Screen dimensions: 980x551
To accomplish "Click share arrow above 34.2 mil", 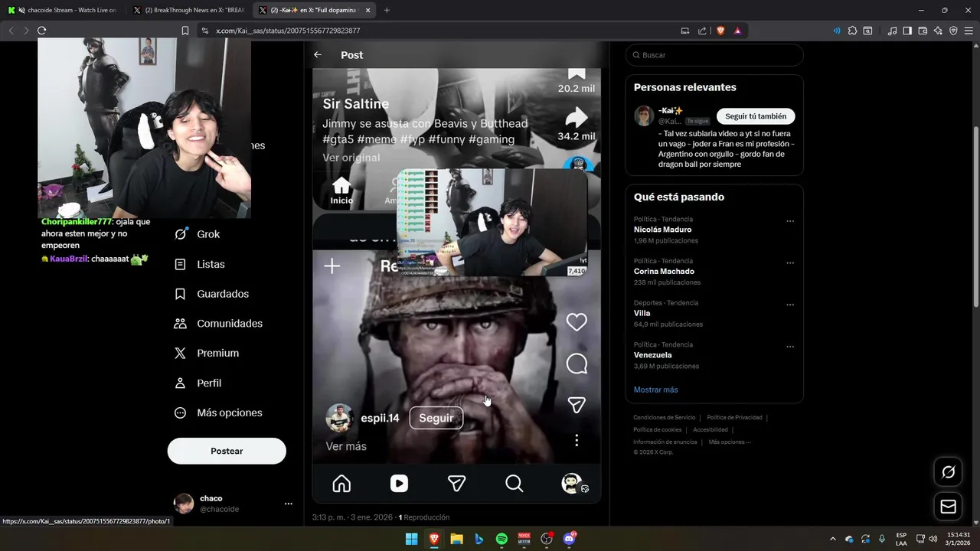I will point(576,117).
